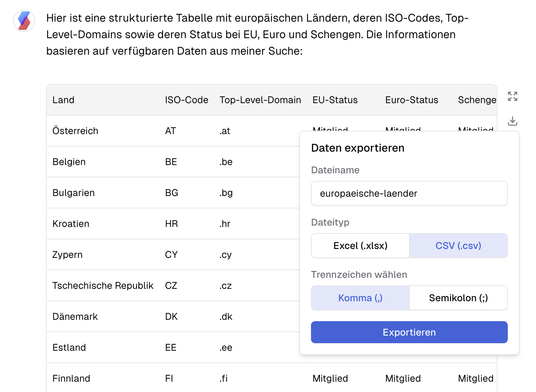Click the .hr domain cell

225,224
